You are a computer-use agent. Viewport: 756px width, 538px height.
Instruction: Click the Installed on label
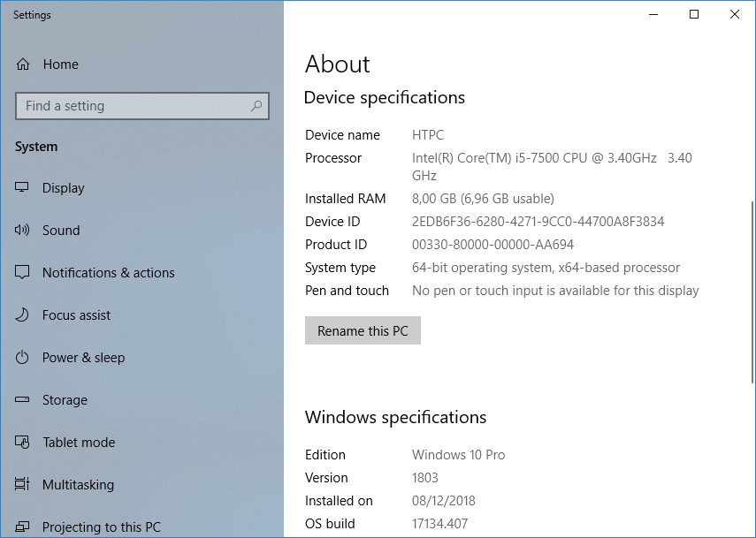coord(339,501)
